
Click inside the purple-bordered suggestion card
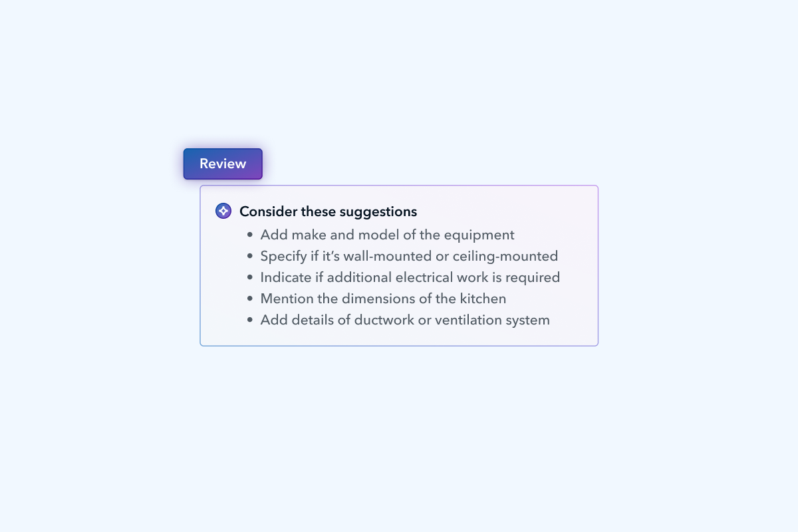(x=399, y=266)
